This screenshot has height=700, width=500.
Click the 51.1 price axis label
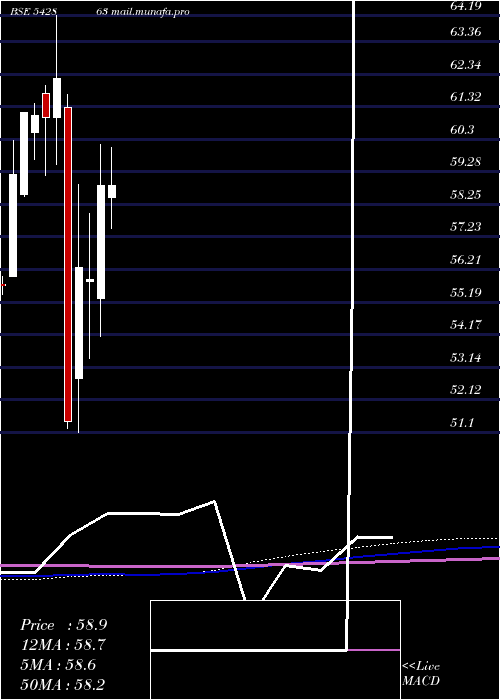tap(462, 422)
